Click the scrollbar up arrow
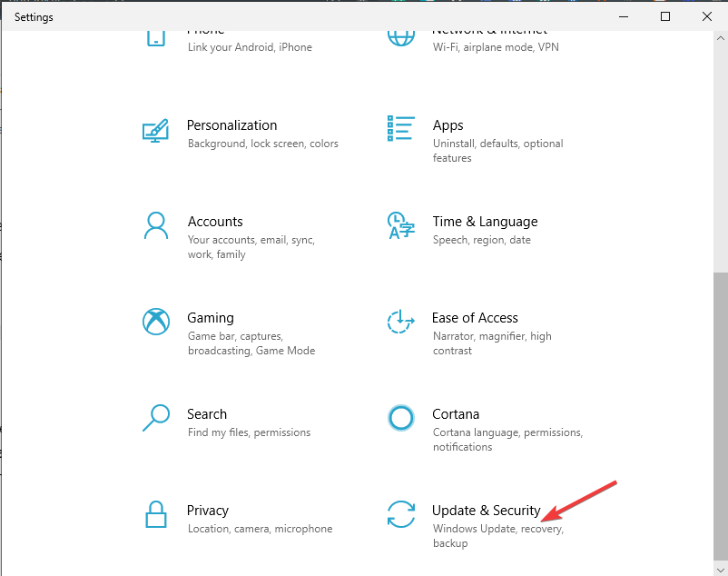 point(720,37)
